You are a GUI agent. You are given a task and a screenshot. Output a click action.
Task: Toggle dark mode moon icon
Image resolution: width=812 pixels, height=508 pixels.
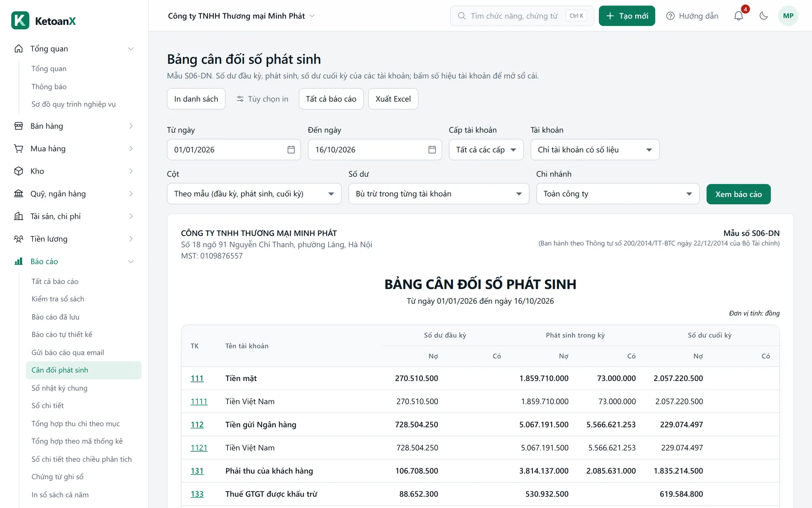point(763,16)
